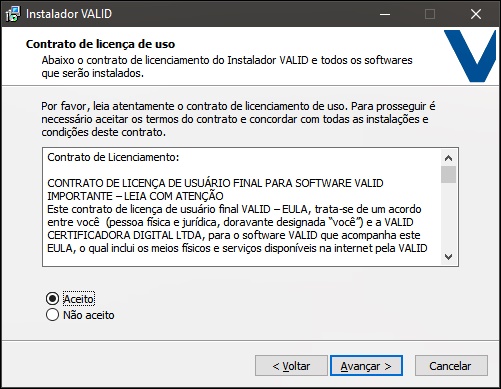Click the disabled maximize button
Image resolution: width=501 pixels, height=389 pixels.
430,14
